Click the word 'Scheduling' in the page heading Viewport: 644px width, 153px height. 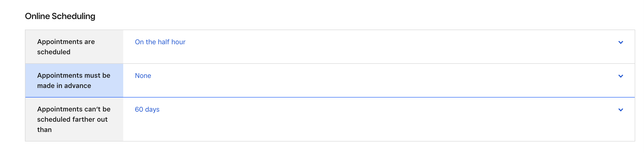pos(74,16)
